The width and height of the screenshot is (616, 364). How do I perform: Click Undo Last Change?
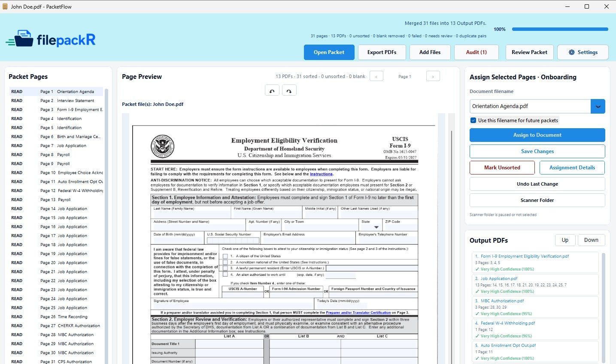pos(537,184)
